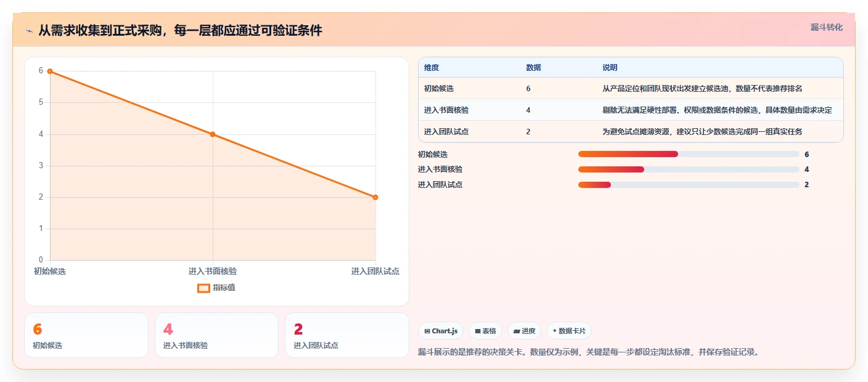Click the 漏斗转化 label in the header
Viewport: 868px width, 382px height.
click(x=826, y=27)
